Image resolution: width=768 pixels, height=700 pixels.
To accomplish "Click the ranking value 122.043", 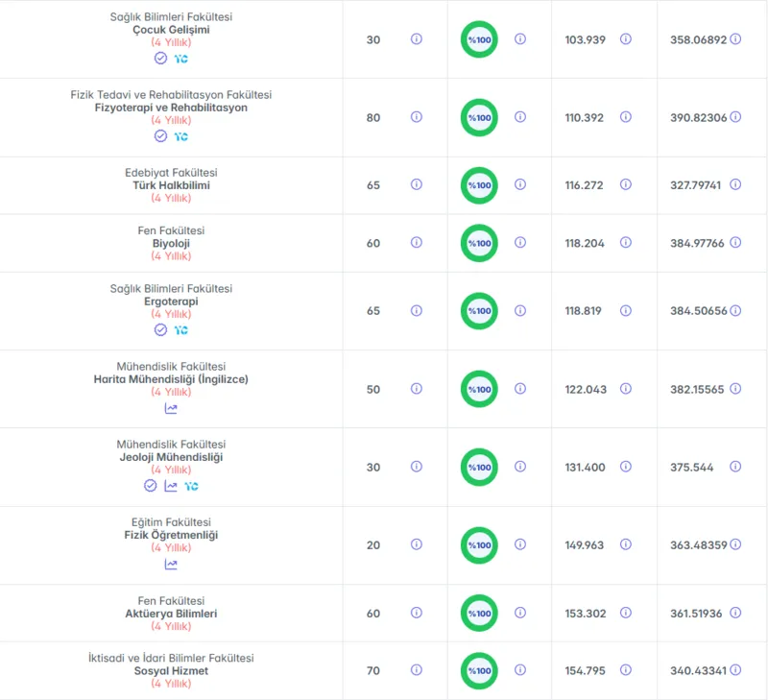I will pyautogui.click(x=586, y=390).
